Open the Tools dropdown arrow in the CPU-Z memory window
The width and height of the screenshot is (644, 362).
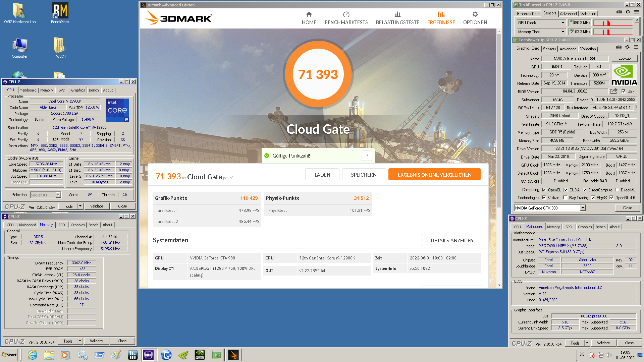coord(80,341)
